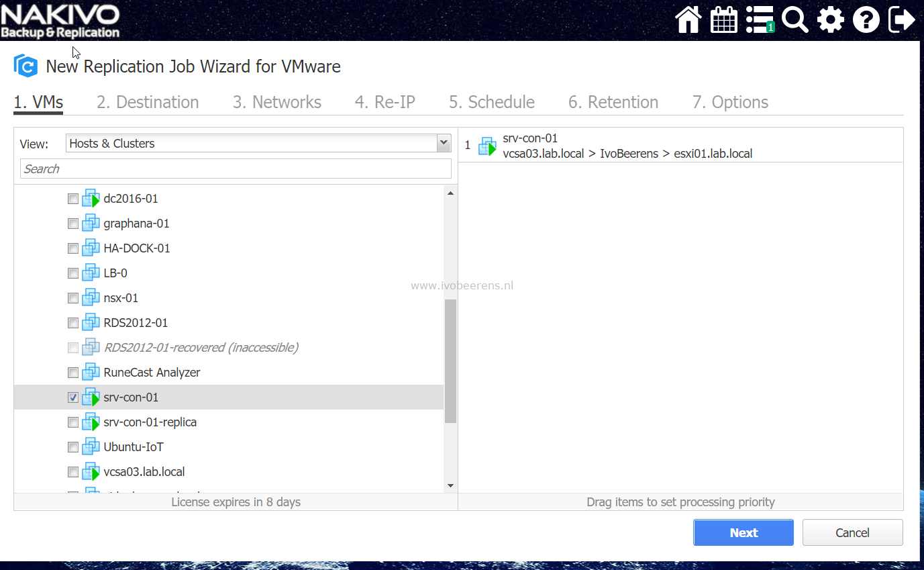This screenshot has height=570, width=924.
Task: Click the replication wizard icon beside title
Action: pyautogui.click(x=25, y=66)
